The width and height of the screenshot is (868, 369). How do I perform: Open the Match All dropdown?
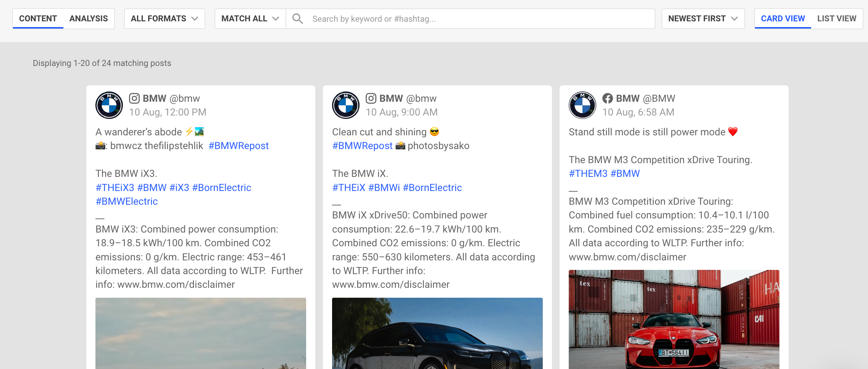pyautogui.click(x=250, y=19)
